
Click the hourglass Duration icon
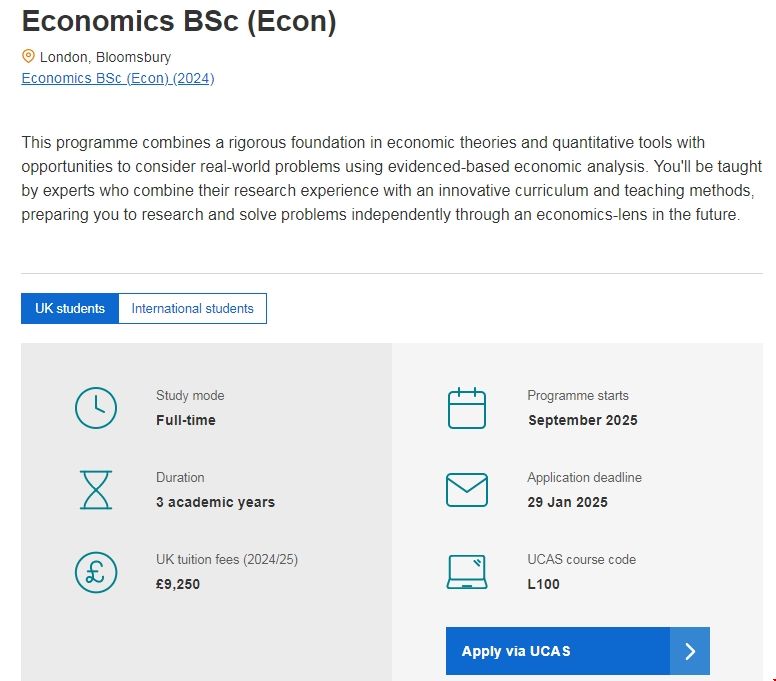pos(96,490)
